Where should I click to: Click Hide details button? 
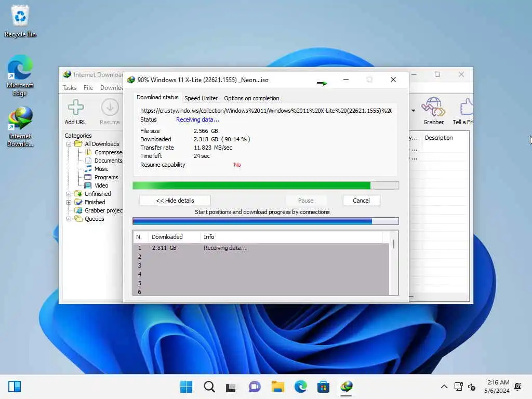[175, 201]
